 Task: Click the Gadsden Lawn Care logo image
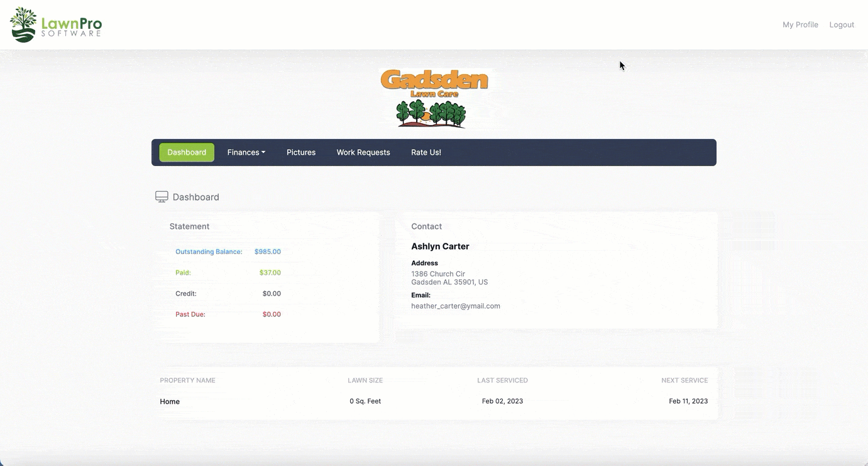(x=434, y=99)
